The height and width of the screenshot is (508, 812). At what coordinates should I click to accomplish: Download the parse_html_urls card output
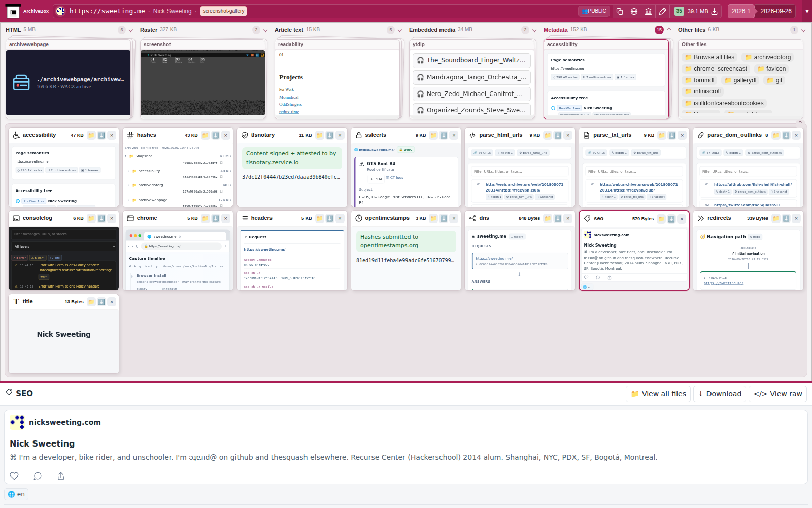[x=558, y=135]
